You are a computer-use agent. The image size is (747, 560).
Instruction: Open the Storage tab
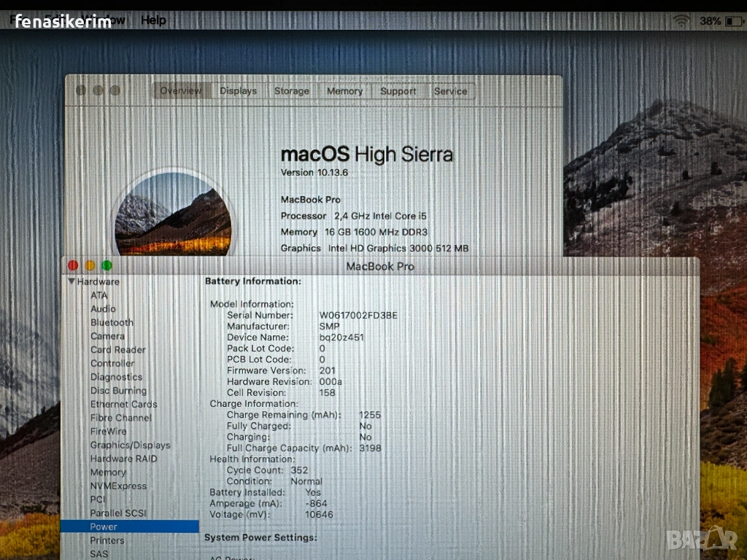coord(291,91)
